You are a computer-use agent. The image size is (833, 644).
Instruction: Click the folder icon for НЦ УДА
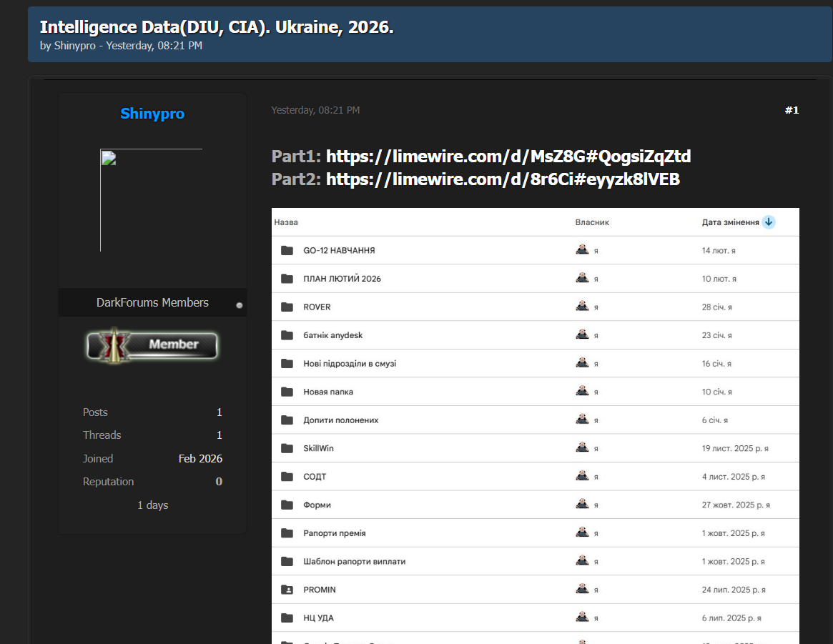[x=287, y=618]
